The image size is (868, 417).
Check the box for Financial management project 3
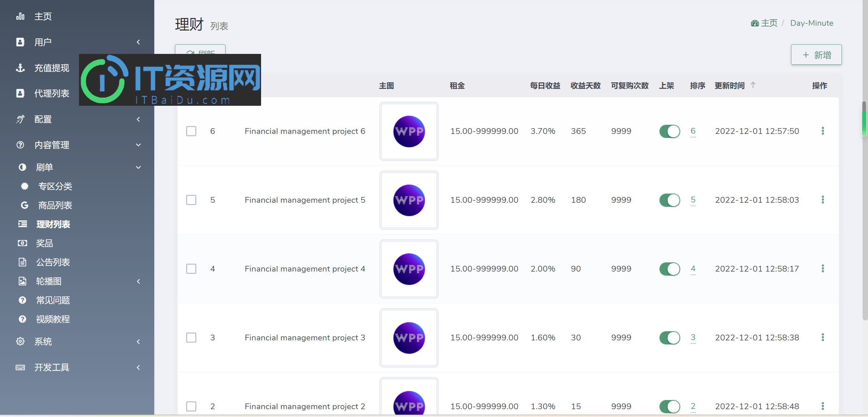(x=191, y=338)
